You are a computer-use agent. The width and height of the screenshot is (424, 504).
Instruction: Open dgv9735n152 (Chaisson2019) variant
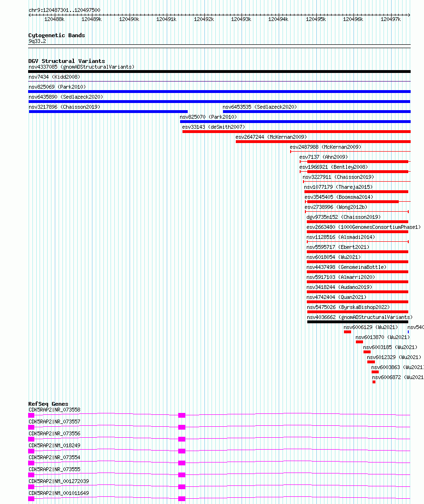[x=343, y=217]
